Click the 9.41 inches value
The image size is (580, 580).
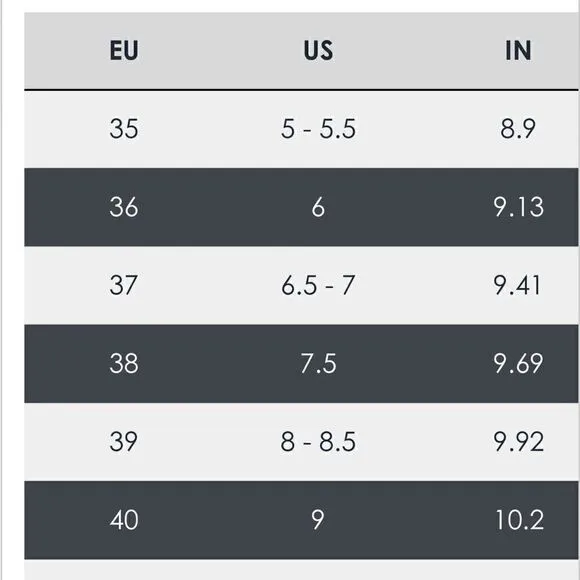point(517,285)
